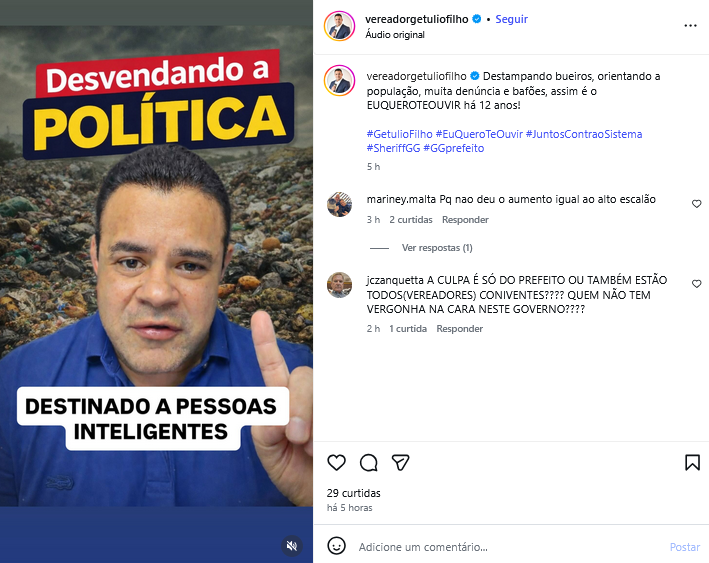Open vereadorgetuliofilho's header profile picture
Screen dimensions: 709x563
pos(340,26)
